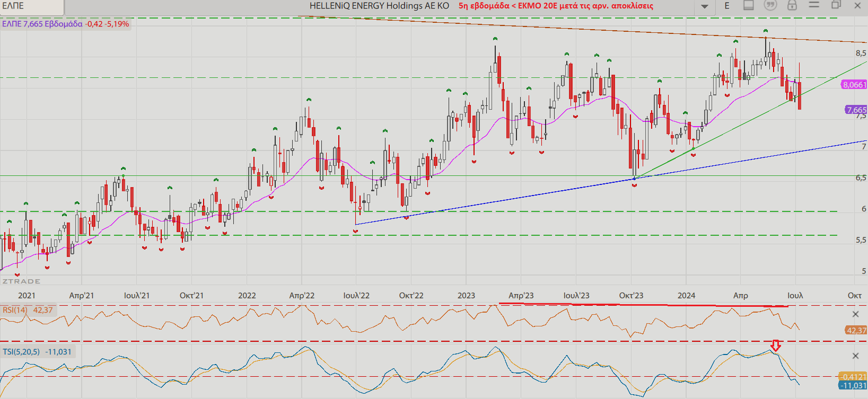
Task: Open the chart title dropdown arrow
Action: tap(705, 6)
